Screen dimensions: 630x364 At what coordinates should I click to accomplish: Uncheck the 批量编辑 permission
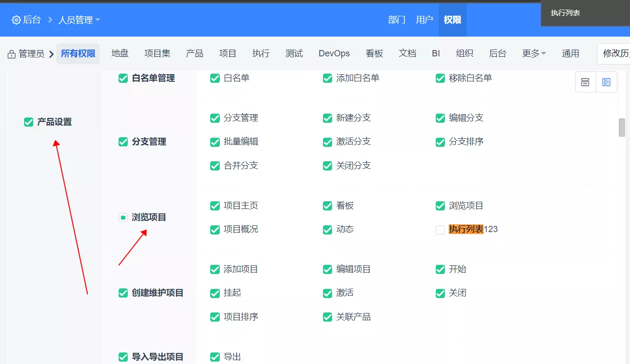click(215, 142)
